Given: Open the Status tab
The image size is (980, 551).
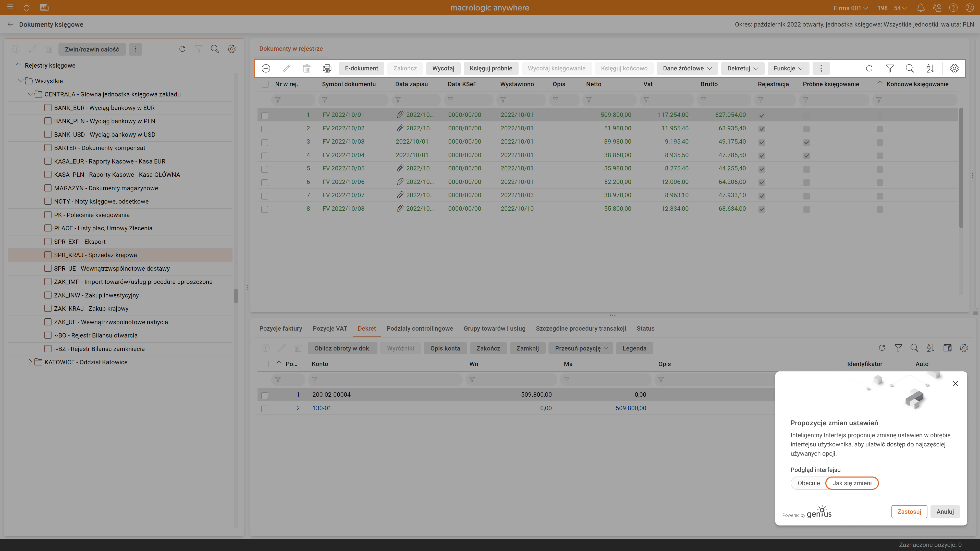Looking at the screenshot, I should [645, 329].
